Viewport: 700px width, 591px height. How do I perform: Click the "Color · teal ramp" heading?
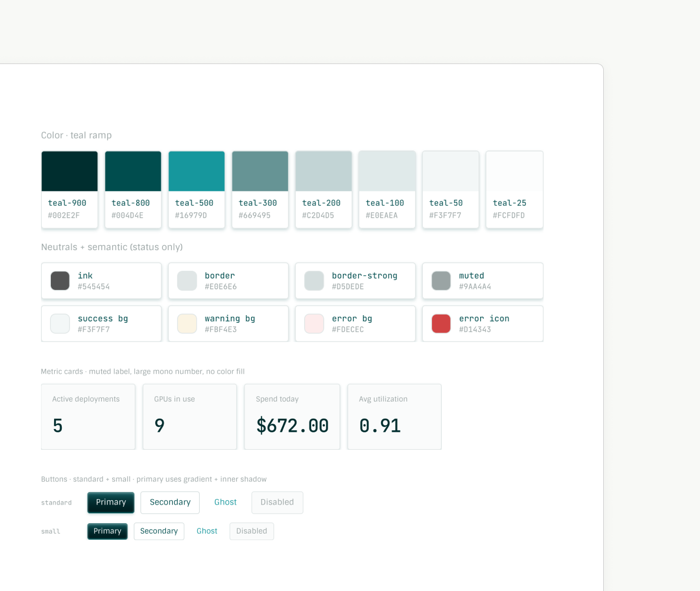click(77, 135)
